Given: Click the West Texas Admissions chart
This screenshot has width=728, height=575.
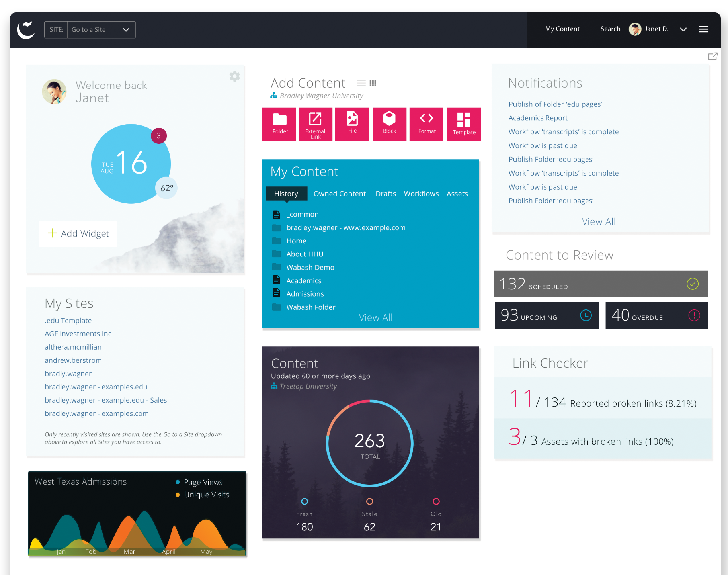Looking at the screenshot, I should click(137, 514).
